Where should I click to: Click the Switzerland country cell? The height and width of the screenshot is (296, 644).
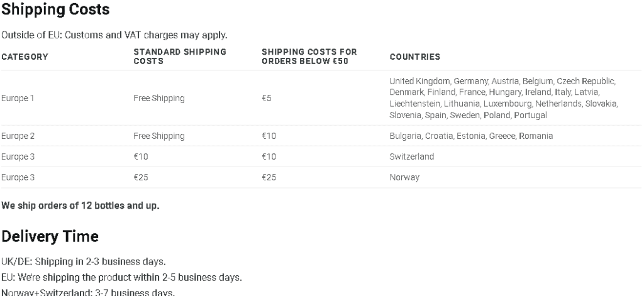pyautogui.click(x=411, y=156)
